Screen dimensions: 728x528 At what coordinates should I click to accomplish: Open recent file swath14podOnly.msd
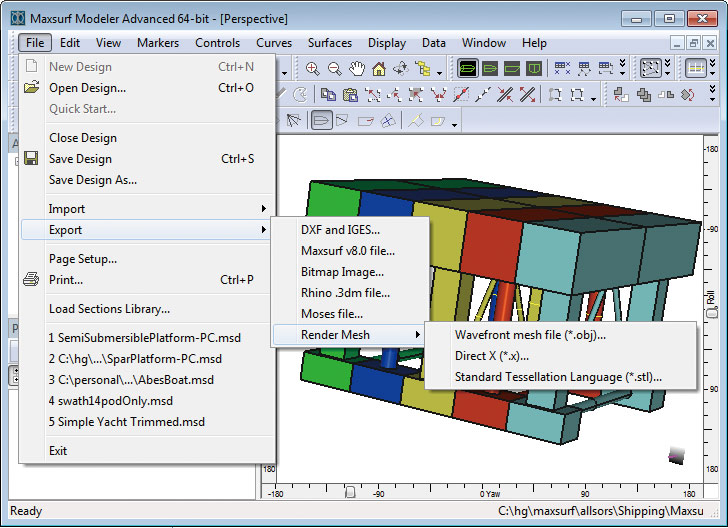coord(149,401)
